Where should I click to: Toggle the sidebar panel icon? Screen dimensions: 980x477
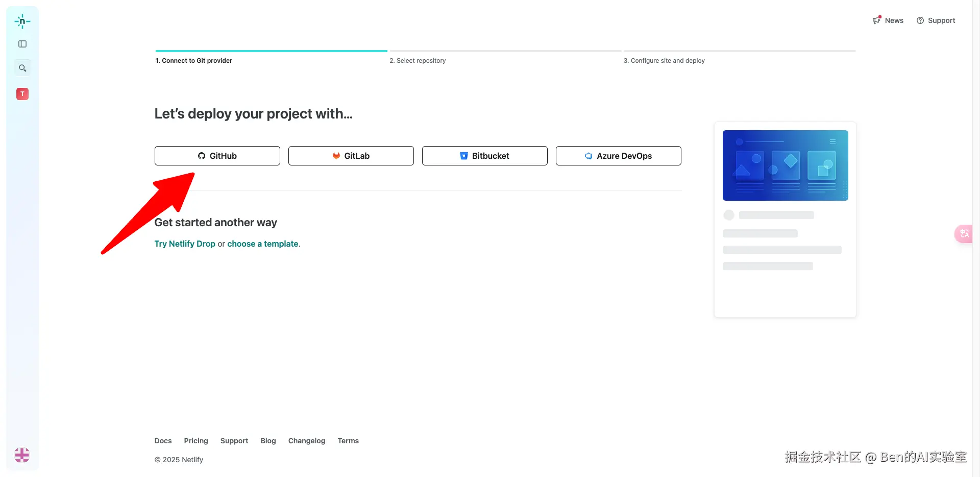pyautogui.click(x=22, y=44)
